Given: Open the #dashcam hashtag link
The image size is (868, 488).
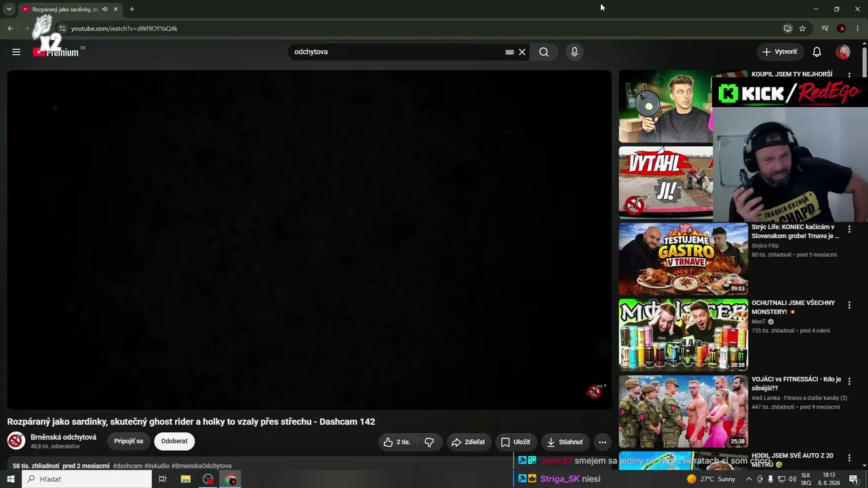Looking at the screenshot, I should click(127, 466).
